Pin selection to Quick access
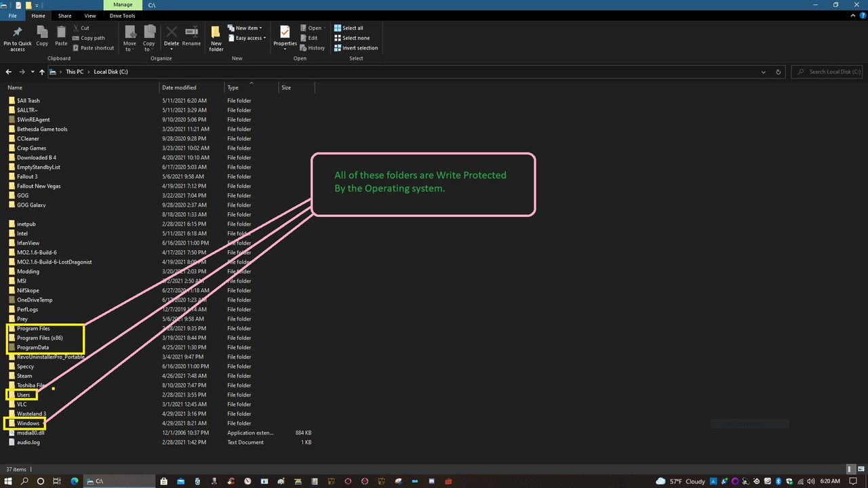 (x=17, y=39)
